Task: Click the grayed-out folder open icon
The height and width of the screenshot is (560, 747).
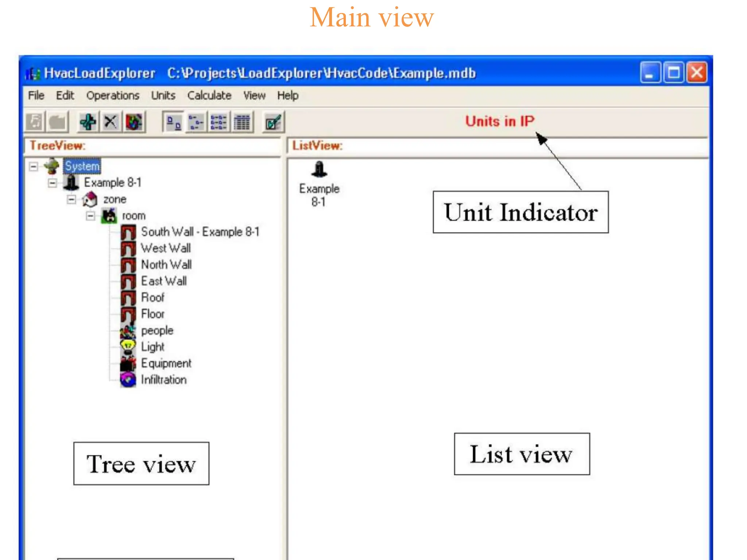Action: click(57, 122)
